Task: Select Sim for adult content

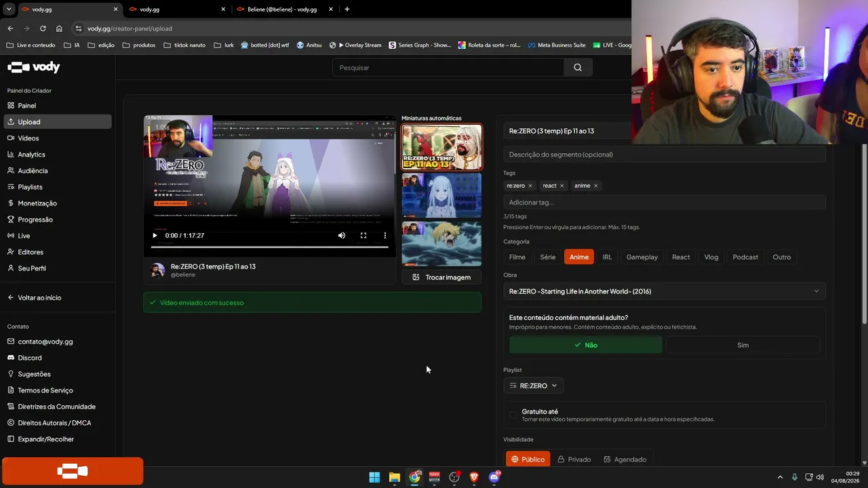Action: [x=743, y=345]
